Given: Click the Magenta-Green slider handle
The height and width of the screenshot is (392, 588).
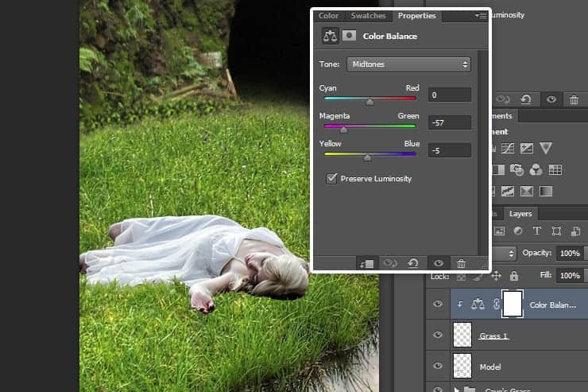Looking at the screenshot, I should [x=343, y=130].
